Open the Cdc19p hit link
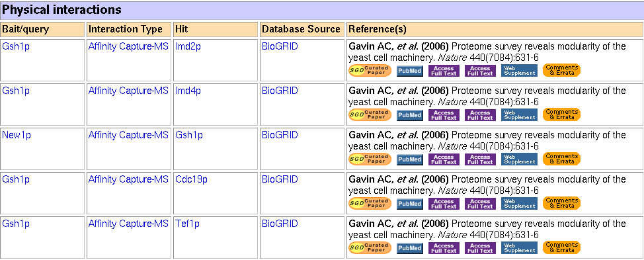Image resolution: width=644 pixels, height=260 pixels. (x=191, y=180)
